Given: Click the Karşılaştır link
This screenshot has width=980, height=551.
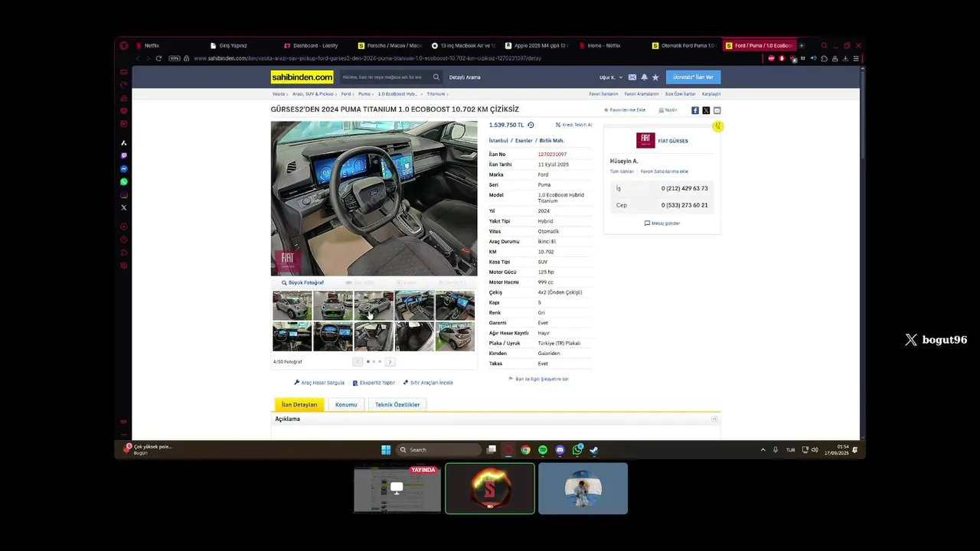Looking at the screenshot, I should coord(711,94).
